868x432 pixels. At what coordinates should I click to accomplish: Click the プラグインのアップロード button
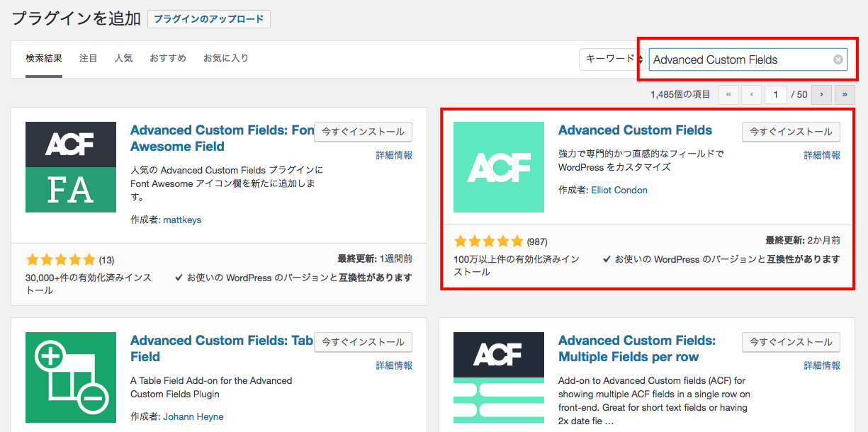coord(208,19)
